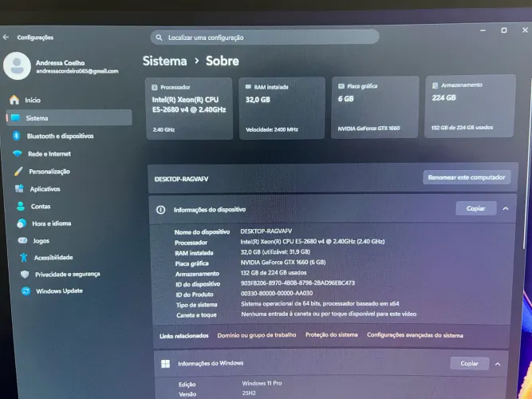This screenshot has width=532, height=399.
Task: Click the RAM instalada 32,0 GB card
Action: (x=282, y=108)
